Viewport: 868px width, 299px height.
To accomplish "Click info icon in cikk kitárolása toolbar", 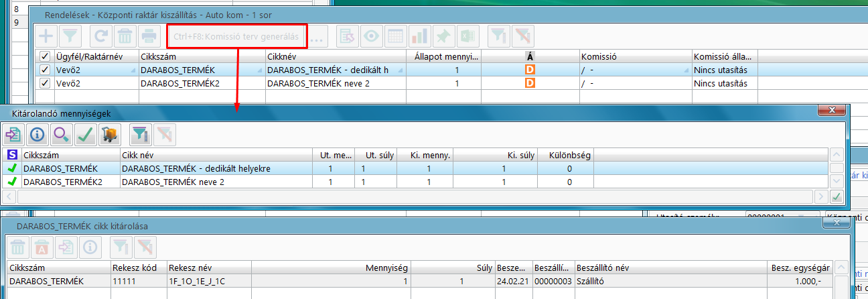I will [89, 247].
